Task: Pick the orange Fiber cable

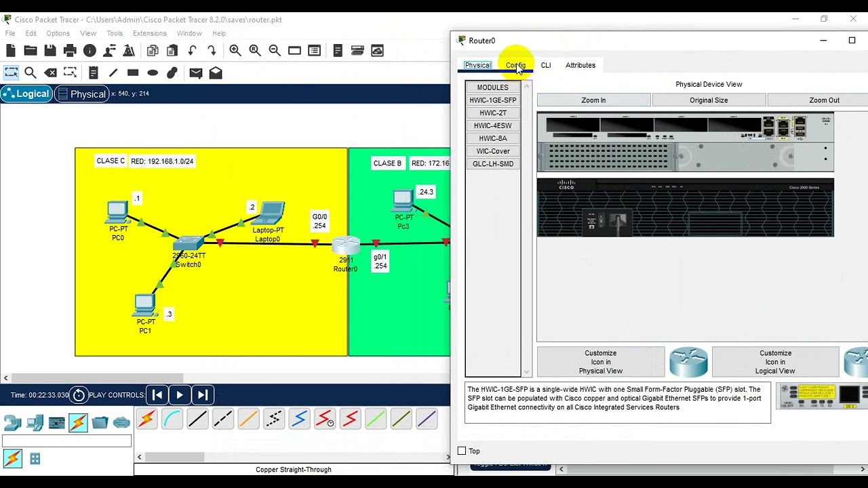Action: [248, 419]
